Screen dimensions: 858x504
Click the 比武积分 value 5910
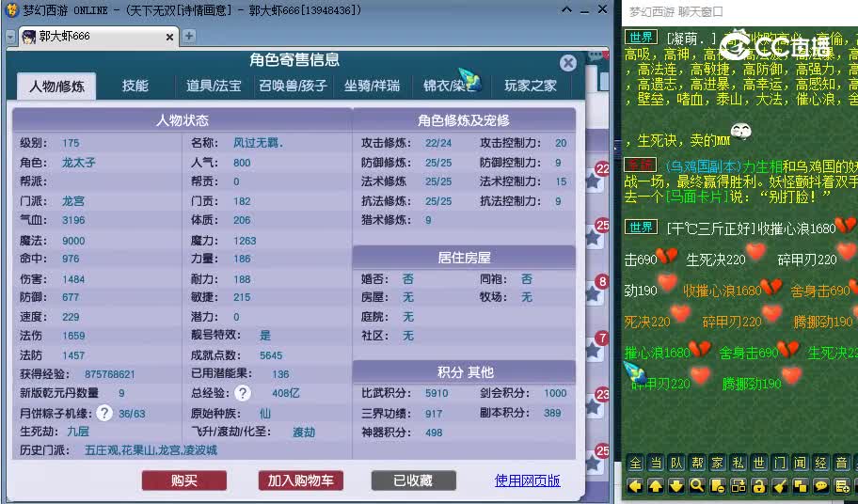[437, 393]
